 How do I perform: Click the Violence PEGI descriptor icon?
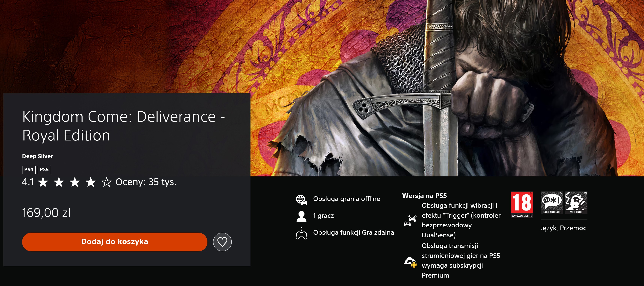[x=576, y=203]
